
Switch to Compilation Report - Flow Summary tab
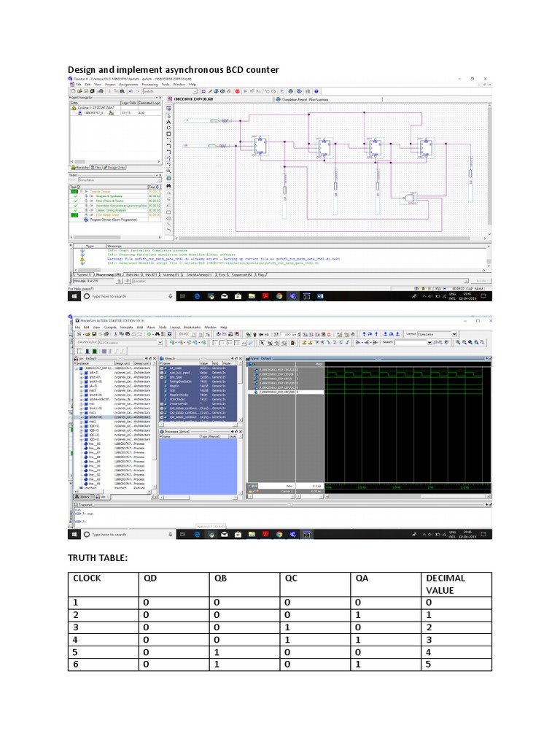(302, 99)
